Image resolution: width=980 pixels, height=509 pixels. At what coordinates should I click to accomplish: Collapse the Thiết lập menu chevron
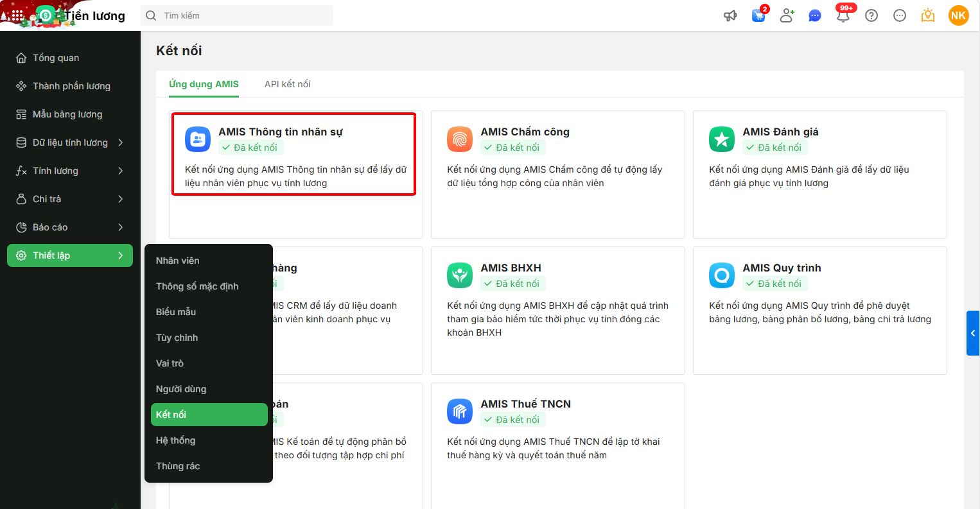(x=121, y=255)
